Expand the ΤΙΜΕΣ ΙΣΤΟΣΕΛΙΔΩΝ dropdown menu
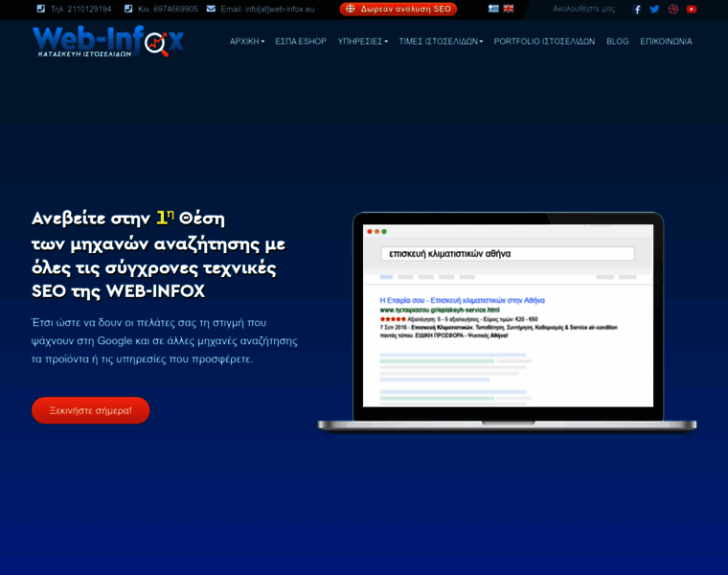728x575 pixels. [441, 41]
